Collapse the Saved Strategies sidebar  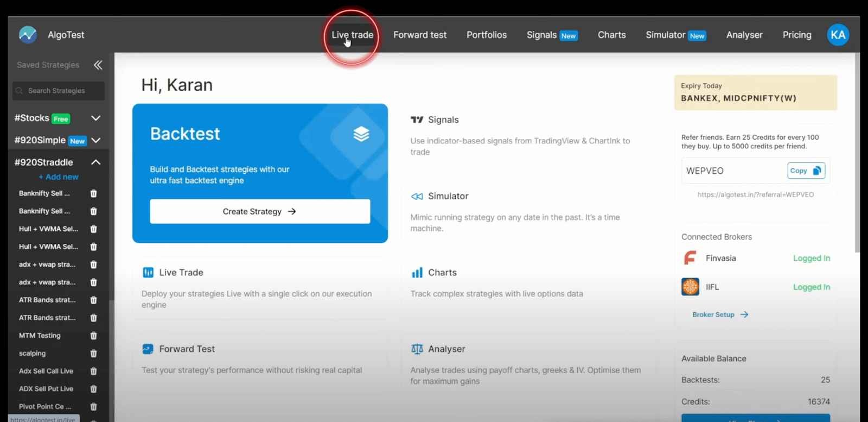(x=98, y=65)
